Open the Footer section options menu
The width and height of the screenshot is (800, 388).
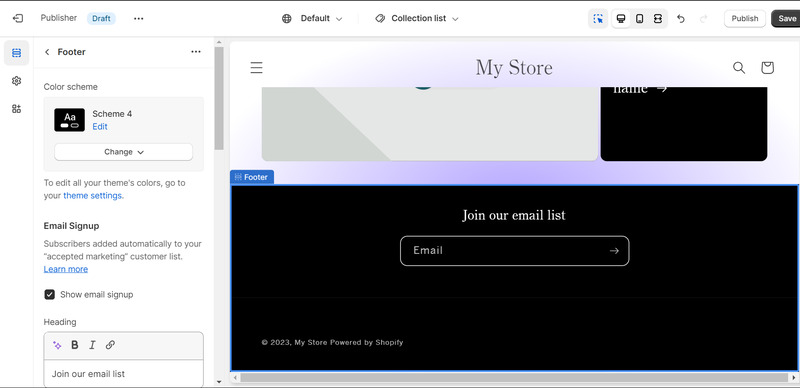(x=196, y=52)
